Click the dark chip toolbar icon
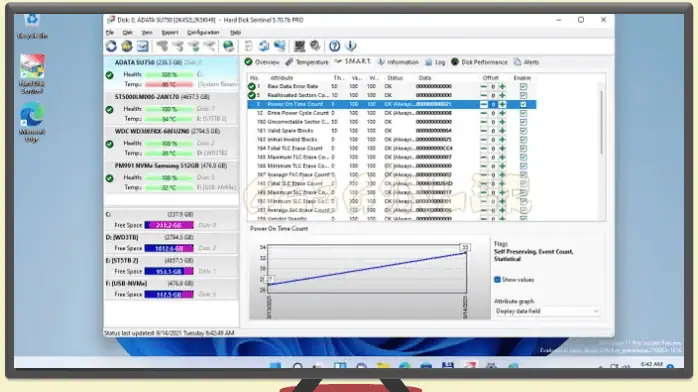Image resolution: width=698 pixels, height=392 pixels. pyautogui.click(x=299, y=46)
